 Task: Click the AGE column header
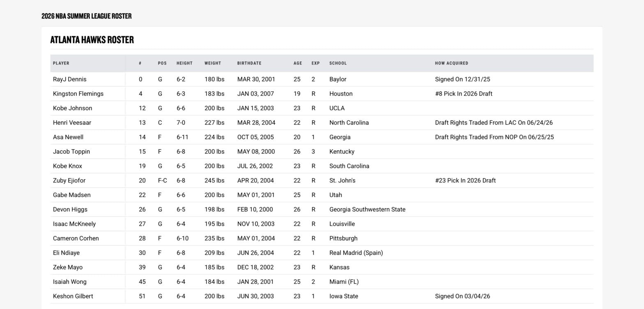click(298, 63)
